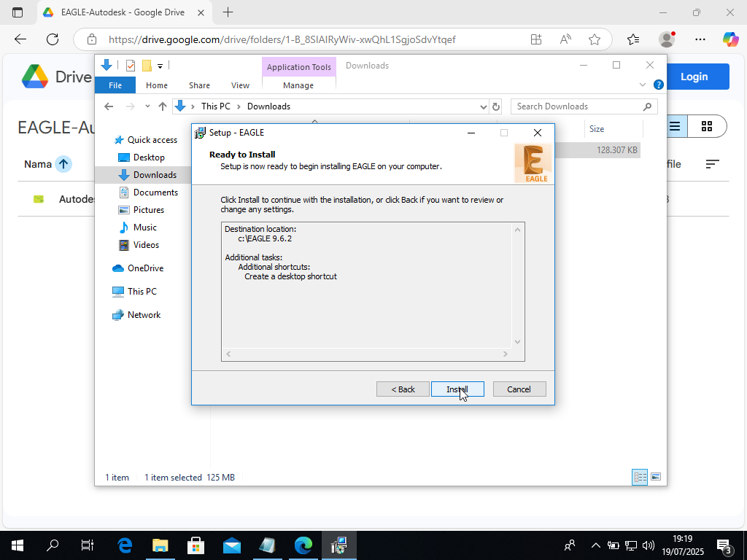Switch to the View ribbon tab
Image resolution: width=747 pixels, height=560 pixels.
pos(240,85)
